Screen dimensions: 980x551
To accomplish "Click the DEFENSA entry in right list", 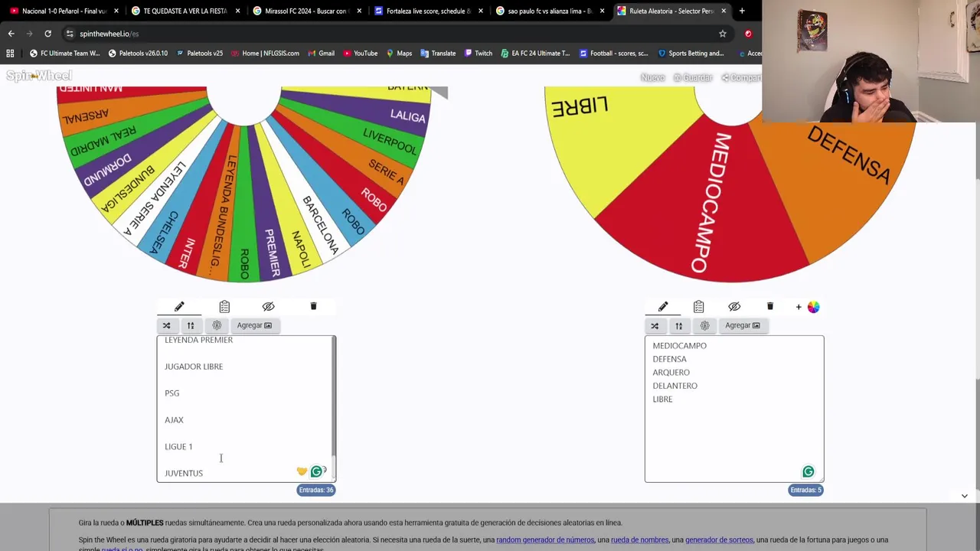I will [x=669, y=359].
